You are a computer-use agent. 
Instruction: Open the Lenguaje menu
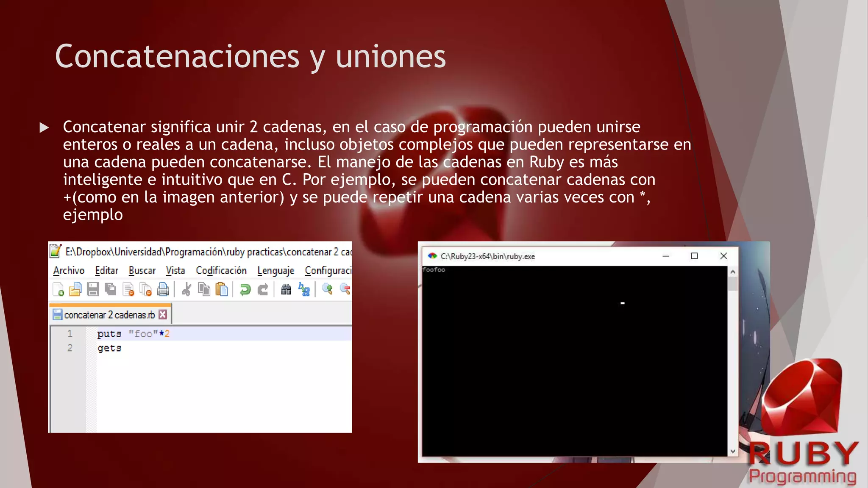[x=275, y=270]
